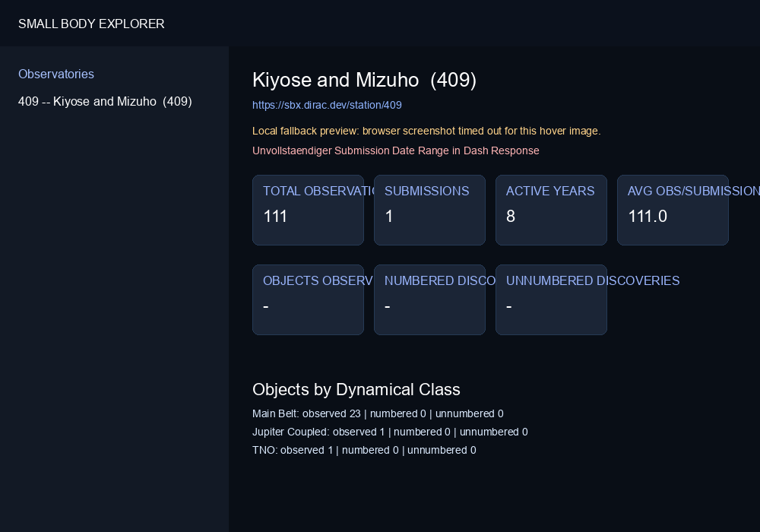Click the Jupiter Coupled: observed 1 row
This screenshot has height=532, width=760.
(390, 432)
